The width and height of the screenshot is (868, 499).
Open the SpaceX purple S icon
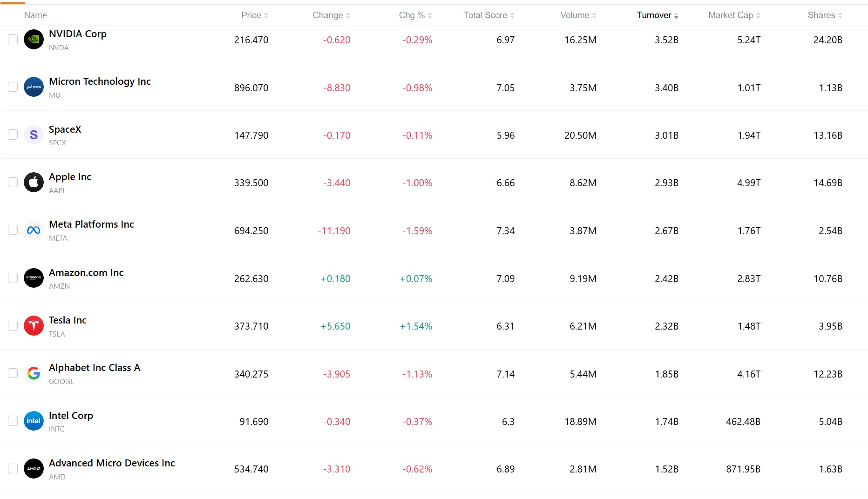point(34,135)
